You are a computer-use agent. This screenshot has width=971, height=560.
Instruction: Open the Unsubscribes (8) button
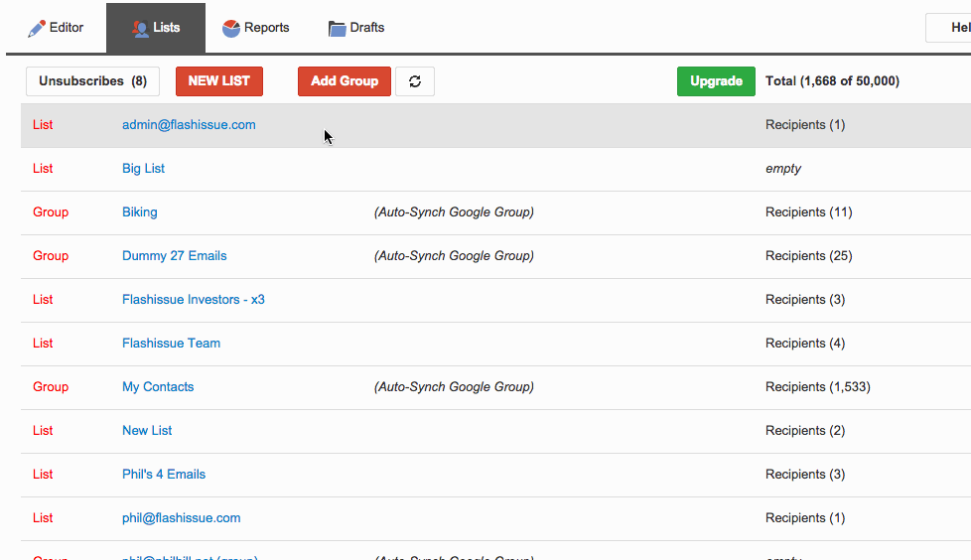(93, 81)
